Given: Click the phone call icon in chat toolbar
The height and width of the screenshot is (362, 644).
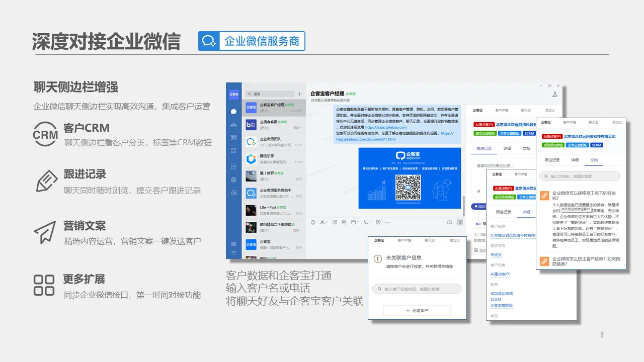Looking at the screenshot, I should [366, 222].
